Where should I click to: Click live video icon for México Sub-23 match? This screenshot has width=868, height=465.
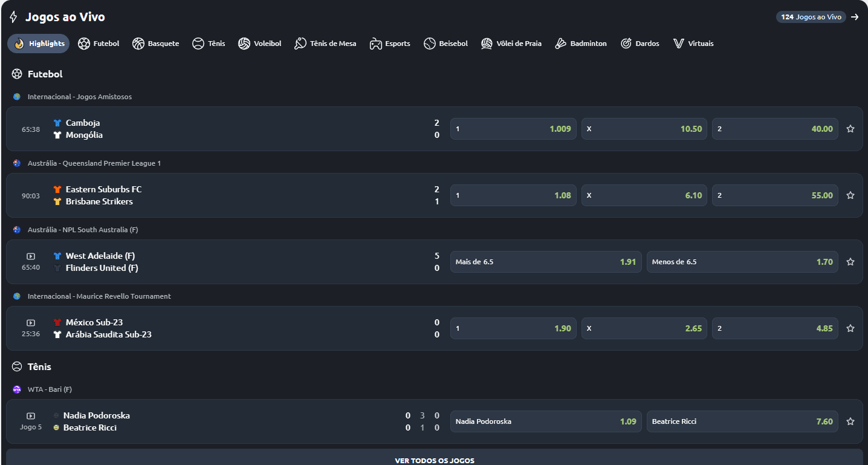(x=31, y=323)
